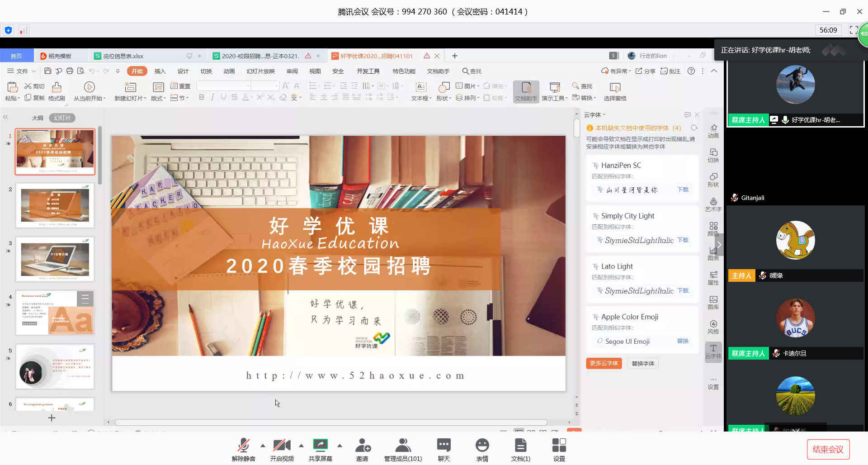The image size is (868, 465).
Task: Open the Emoji reactions icon
Action: coord(482,446)
